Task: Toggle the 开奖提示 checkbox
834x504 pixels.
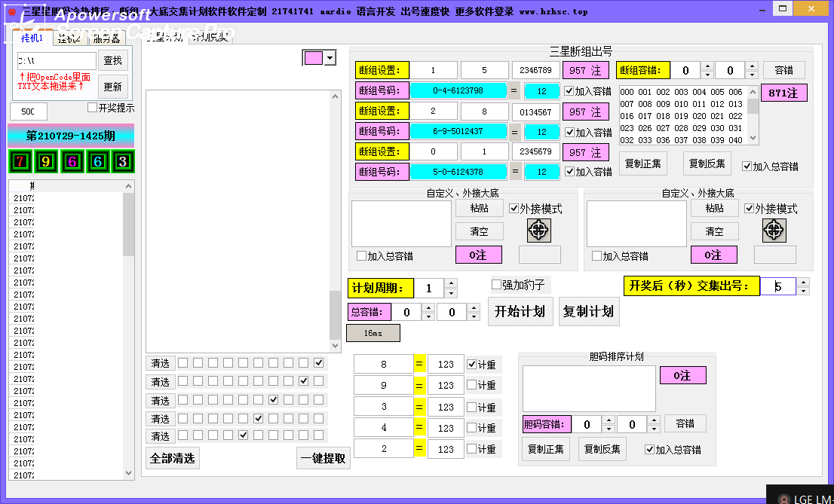Action: coord(93,108)
